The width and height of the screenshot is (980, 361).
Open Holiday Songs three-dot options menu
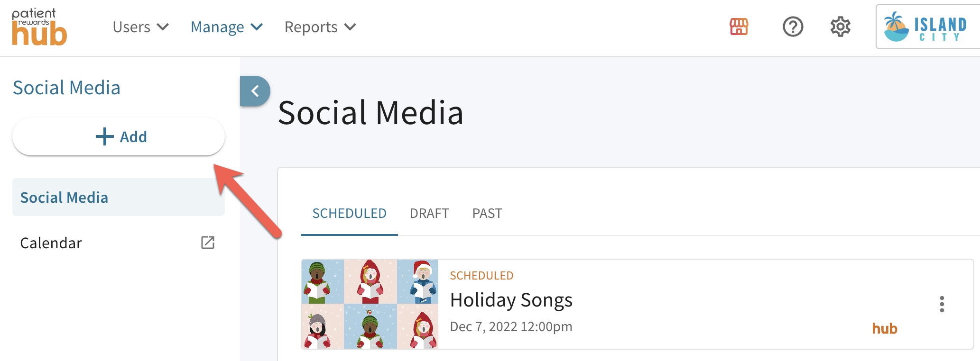pos(942,304)
